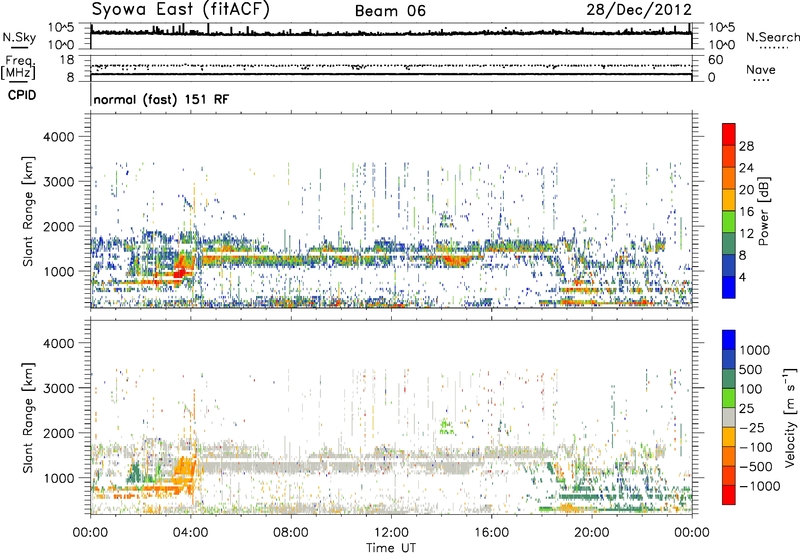The height and width of the screenshot is (554, 800).
Task: Click the 'Time UT' axis title
Action: tap(391, 548)
